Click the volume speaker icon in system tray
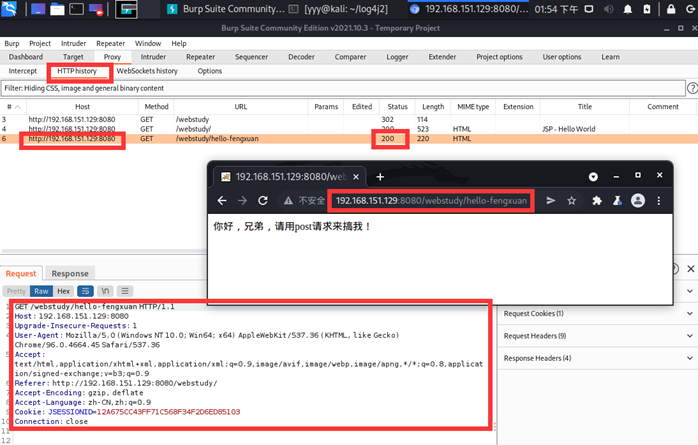 pyautogui.click(x=609, y=9)
